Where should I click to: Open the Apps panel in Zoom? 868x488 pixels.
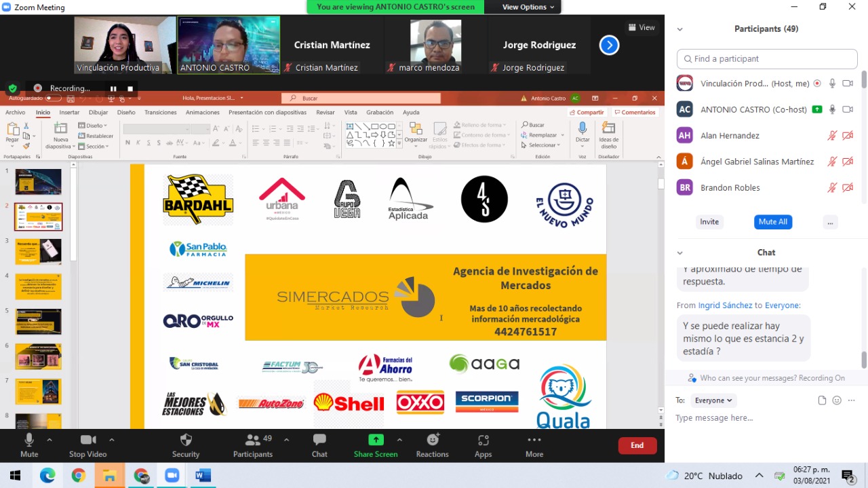click(484, 445)
